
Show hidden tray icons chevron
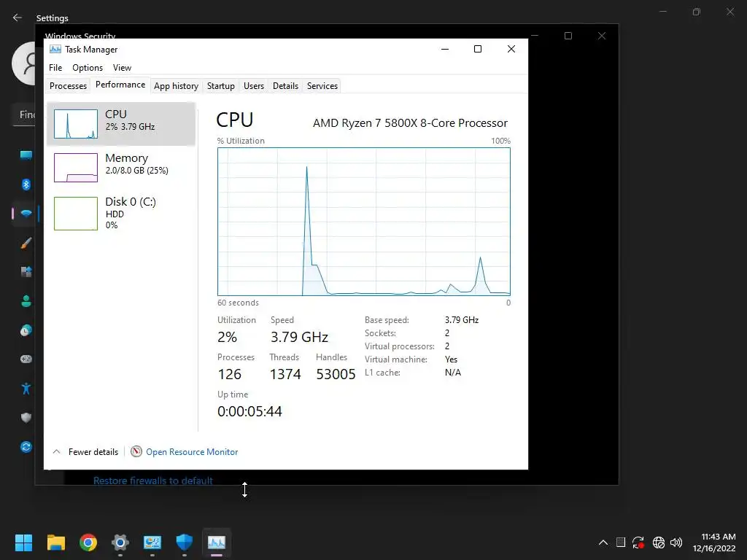603,542
